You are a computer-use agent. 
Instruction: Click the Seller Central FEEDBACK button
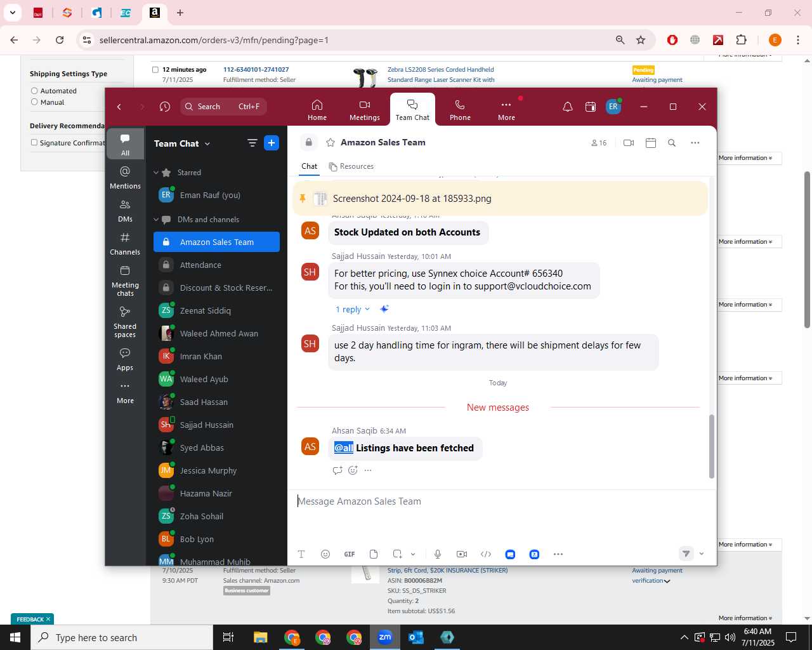32,619
